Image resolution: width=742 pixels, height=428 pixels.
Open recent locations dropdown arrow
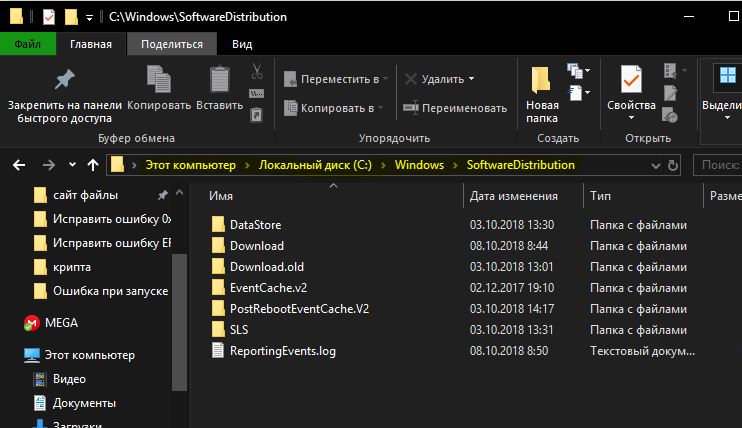pos(72,165)
